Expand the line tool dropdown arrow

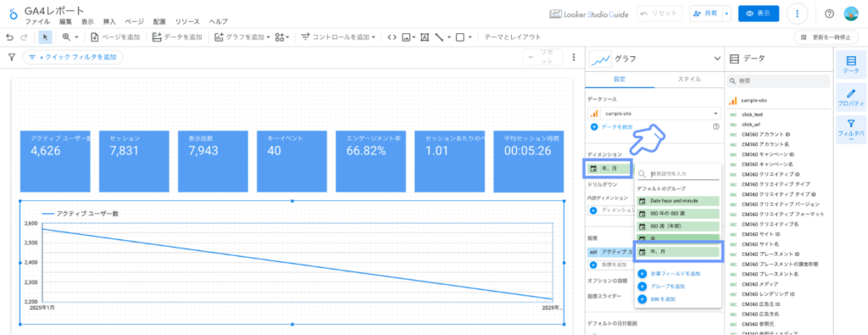[449, 37]
